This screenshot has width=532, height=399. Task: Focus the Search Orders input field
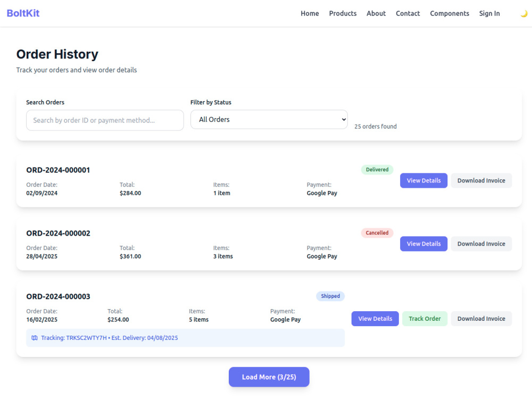pyautogui.click(x=105, y=120)
